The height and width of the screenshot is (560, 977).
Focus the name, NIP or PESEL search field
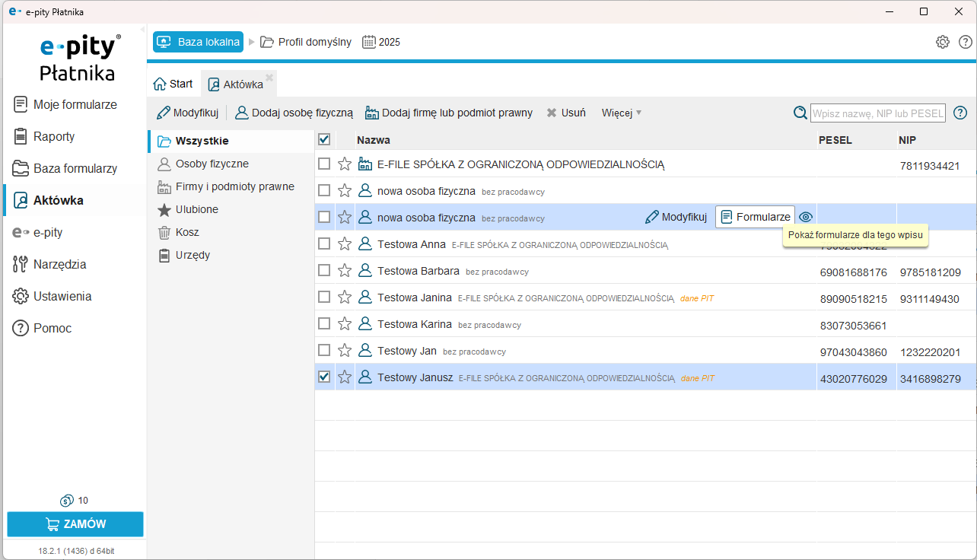877,113
